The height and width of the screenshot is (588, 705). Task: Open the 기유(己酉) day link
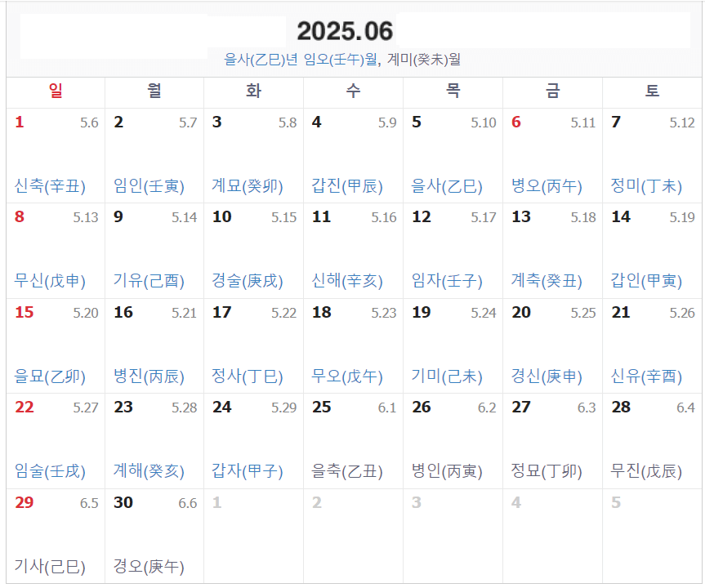pyautogui.click(x=149, y=280)
